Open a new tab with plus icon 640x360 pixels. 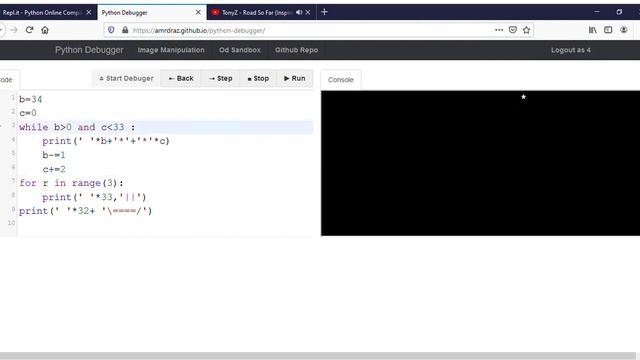tap(324, 12)
